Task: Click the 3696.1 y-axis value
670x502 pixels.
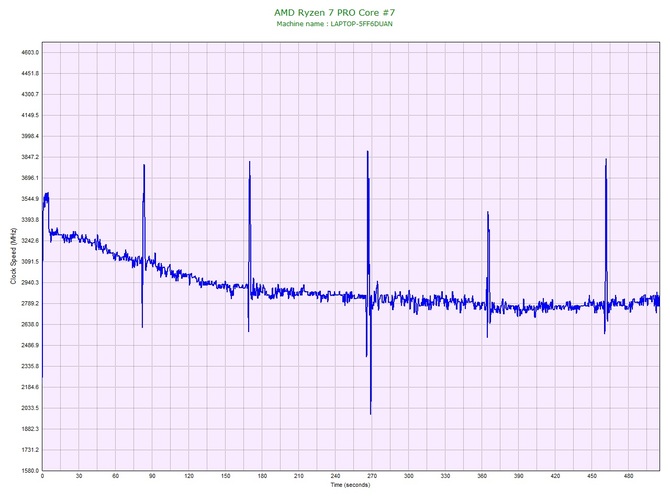Action: click(x=30, y=178)
